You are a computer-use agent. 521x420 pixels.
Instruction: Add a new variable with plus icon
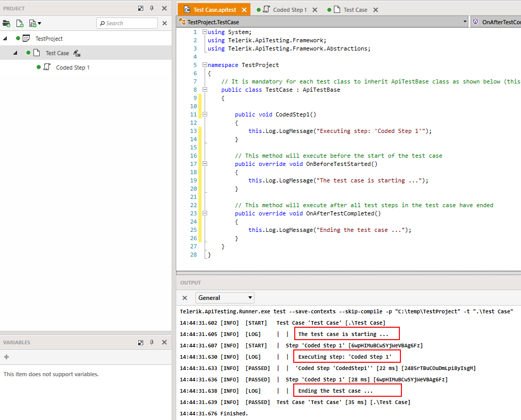coord(6,357)
